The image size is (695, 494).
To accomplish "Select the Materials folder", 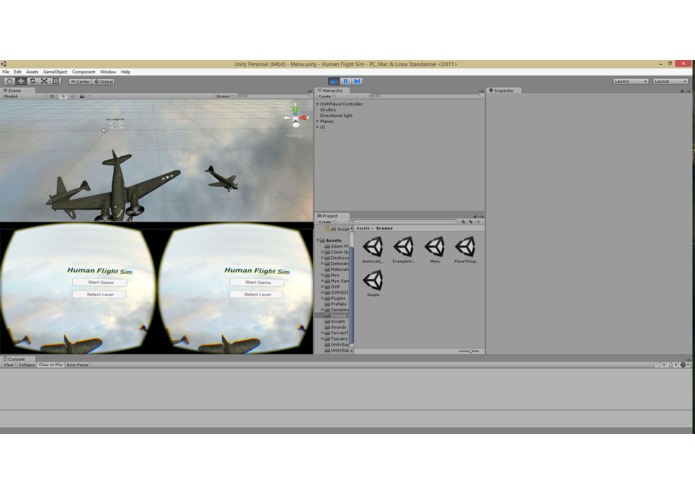I will coord(337,269).
